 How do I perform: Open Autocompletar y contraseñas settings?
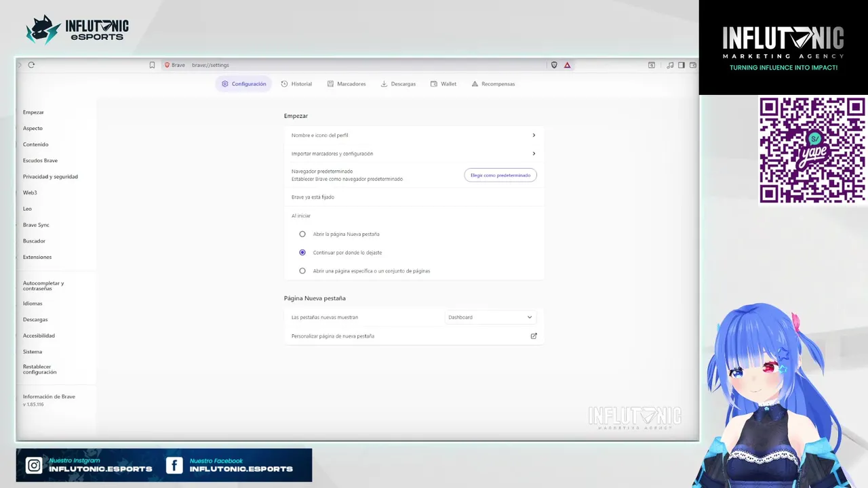click(43, 285)
